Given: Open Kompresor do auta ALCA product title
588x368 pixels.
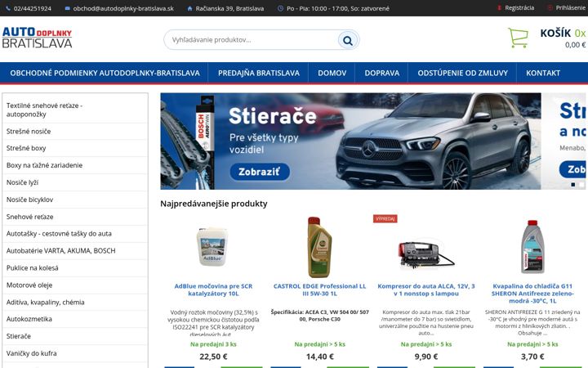Looking at the screenshot, I should pos(426,289).
